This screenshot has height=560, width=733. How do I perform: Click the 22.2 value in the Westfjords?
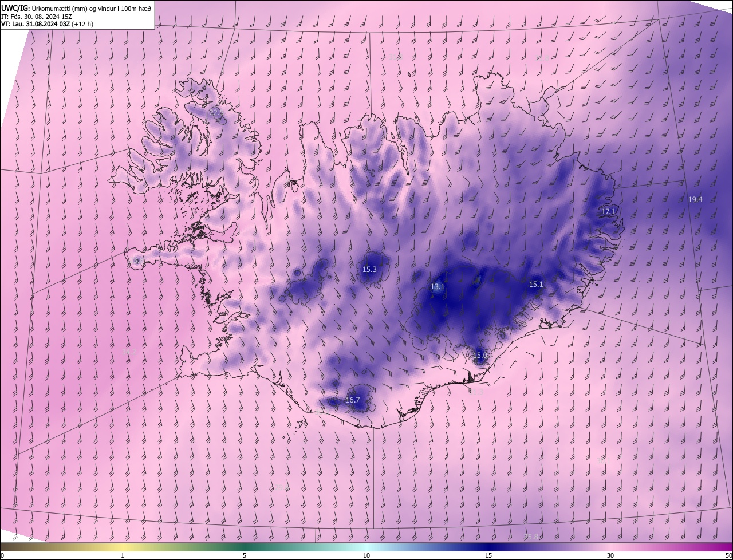click(216, 113)
